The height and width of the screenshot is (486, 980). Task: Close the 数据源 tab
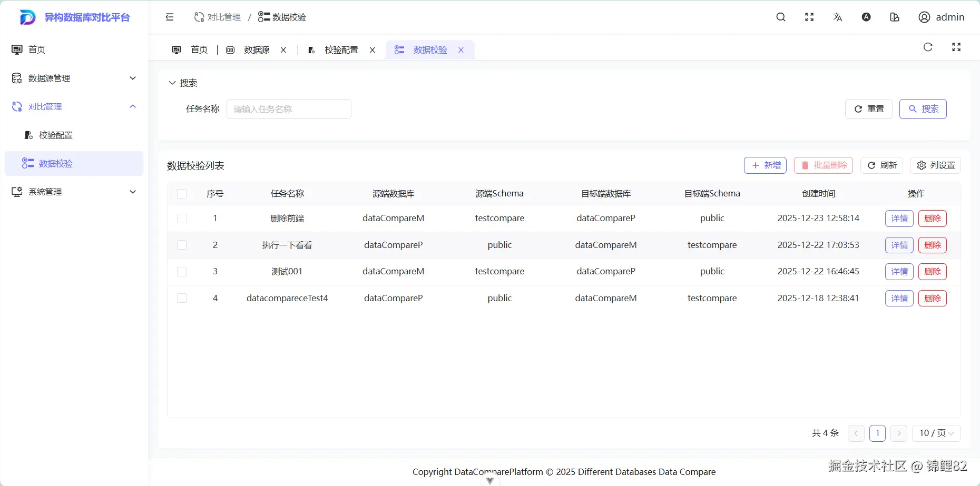tap(283, 50)
